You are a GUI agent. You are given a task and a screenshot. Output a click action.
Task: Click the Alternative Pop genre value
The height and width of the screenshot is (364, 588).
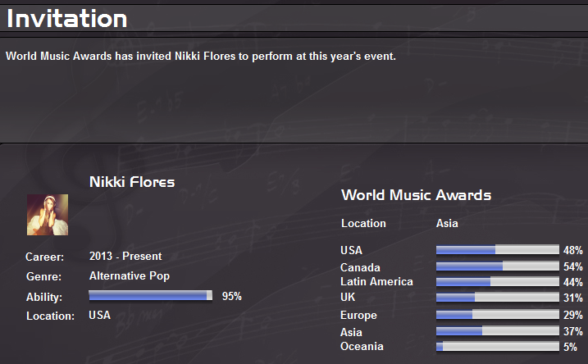130,276
